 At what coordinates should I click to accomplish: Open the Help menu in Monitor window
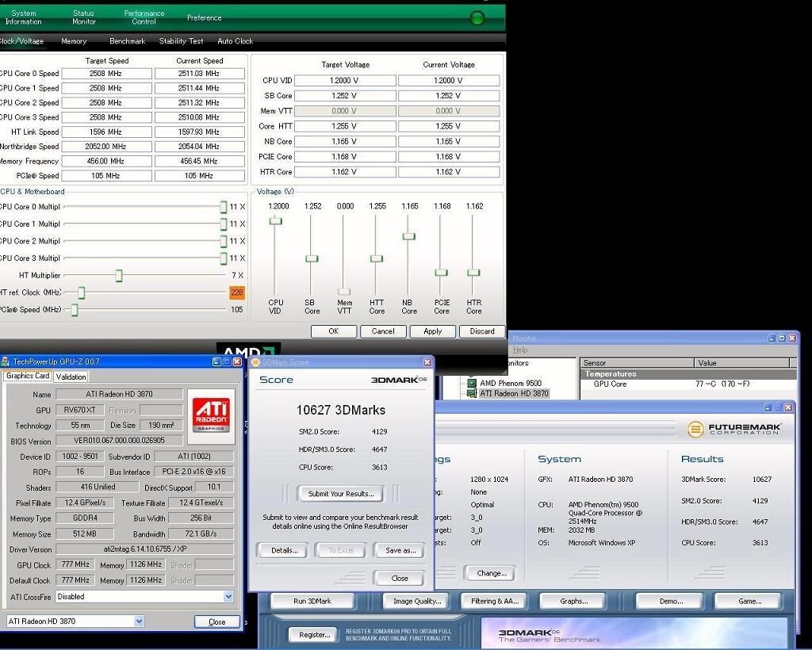pos(520,350)
